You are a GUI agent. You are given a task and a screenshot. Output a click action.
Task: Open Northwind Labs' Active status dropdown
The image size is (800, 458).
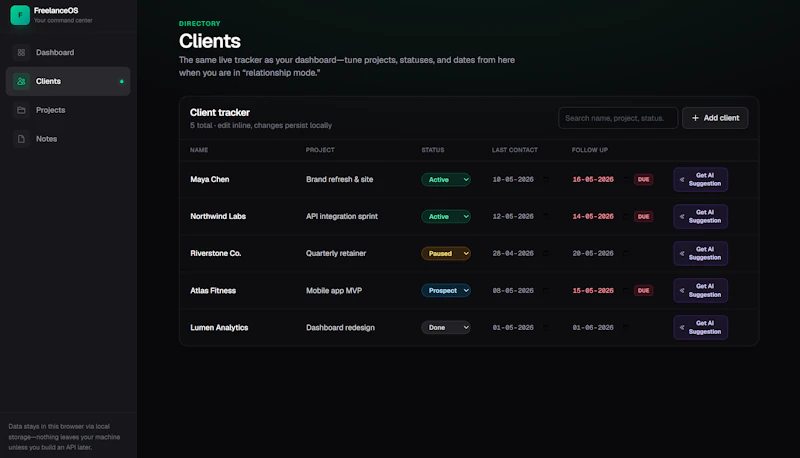446,216
